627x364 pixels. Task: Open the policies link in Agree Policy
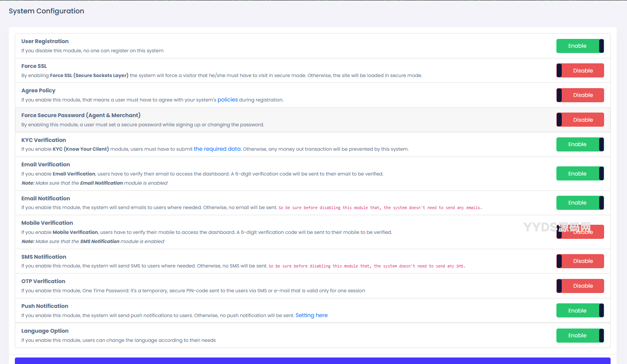click(227, 100)
